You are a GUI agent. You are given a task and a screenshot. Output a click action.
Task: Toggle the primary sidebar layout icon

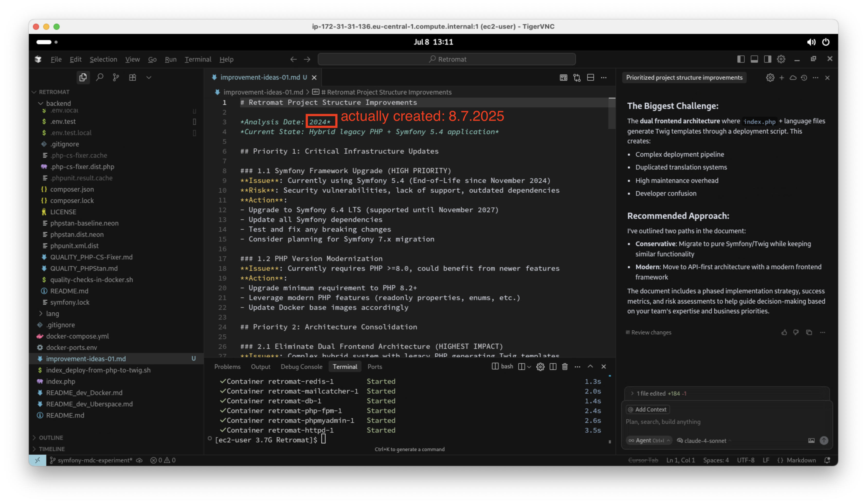pyautogui.click(x=741, y=59)
